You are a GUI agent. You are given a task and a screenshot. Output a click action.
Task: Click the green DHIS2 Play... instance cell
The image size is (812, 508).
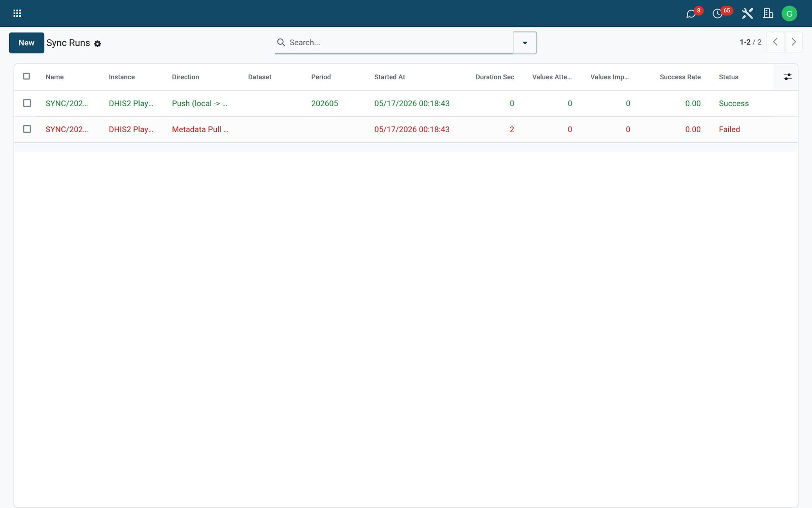pos(131,104)
